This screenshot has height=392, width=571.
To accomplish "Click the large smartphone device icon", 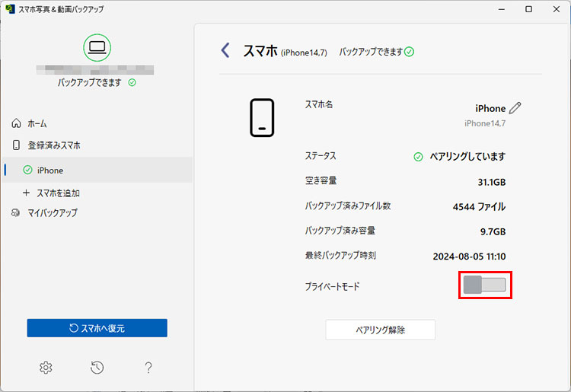I will [x=262, y=118].
